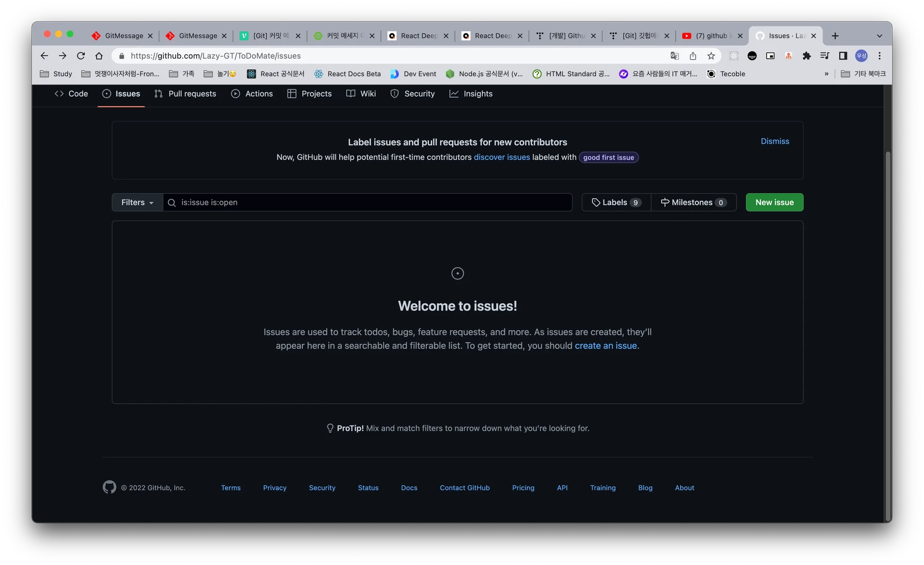The height and width of the screenshot is (565, 924).
Task: Click the search magnifier in the filter bar
Action: click(172, 203)
